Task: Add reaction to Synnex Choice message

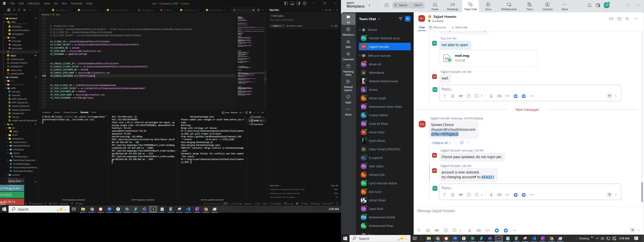Action: tap(461, 143)
